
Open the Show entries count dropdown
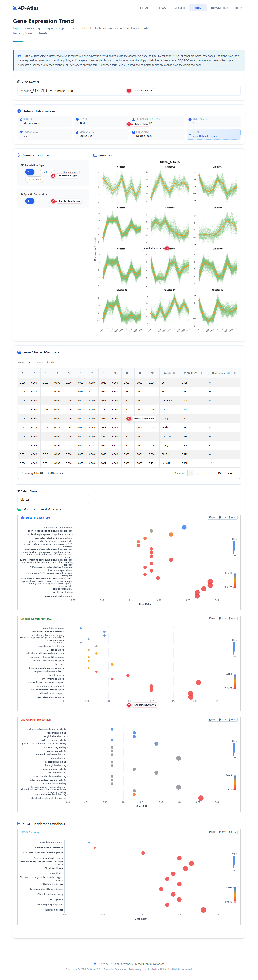point(30,363)
